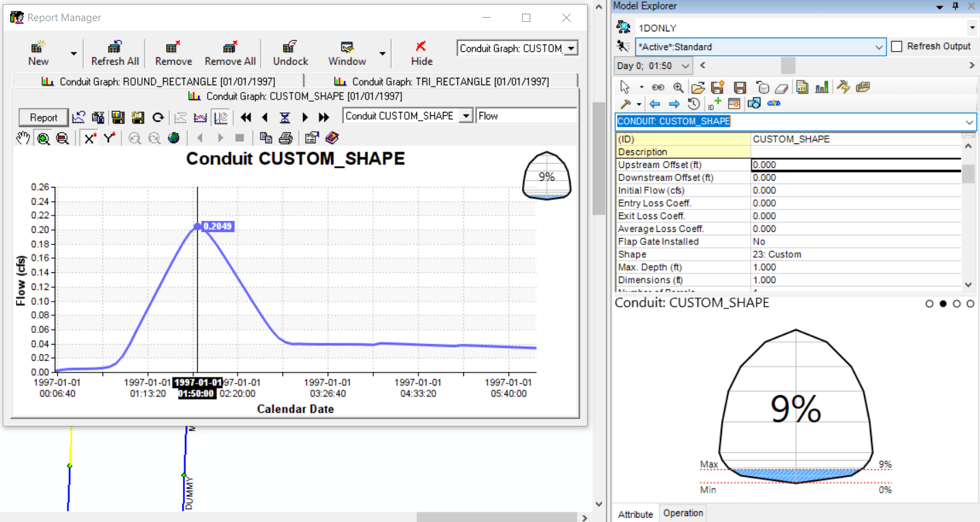
Task: Click the open folder icon
Action: point(697,87)
